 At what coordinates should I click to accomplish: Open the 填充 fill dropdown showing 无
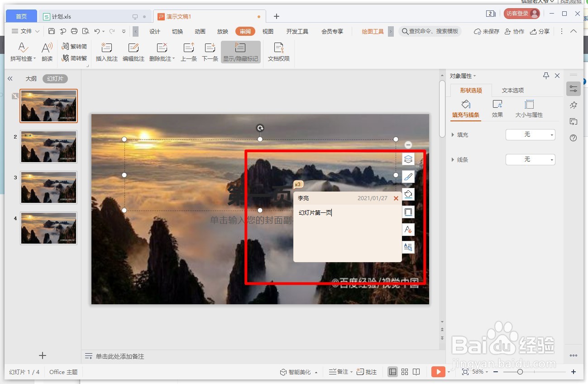(530, 134)
